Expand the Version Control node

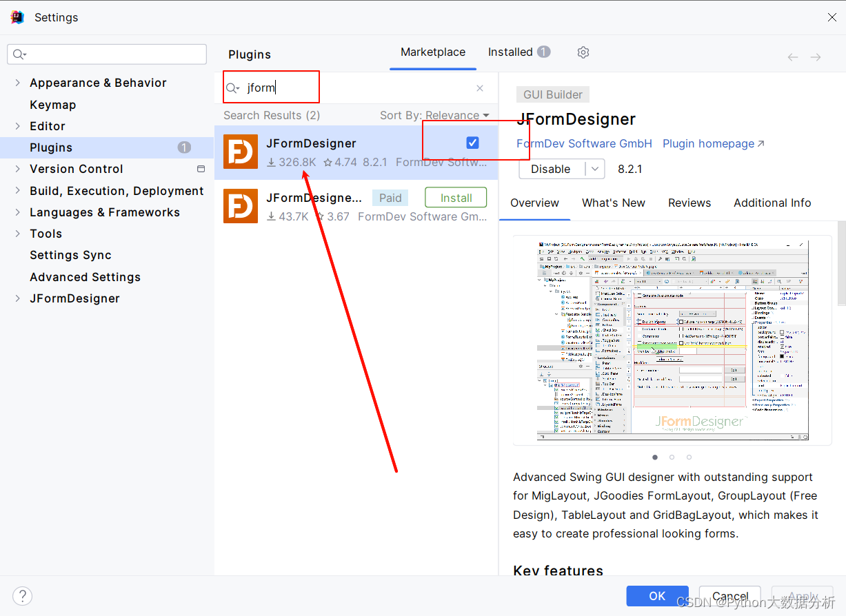(17, 169)
